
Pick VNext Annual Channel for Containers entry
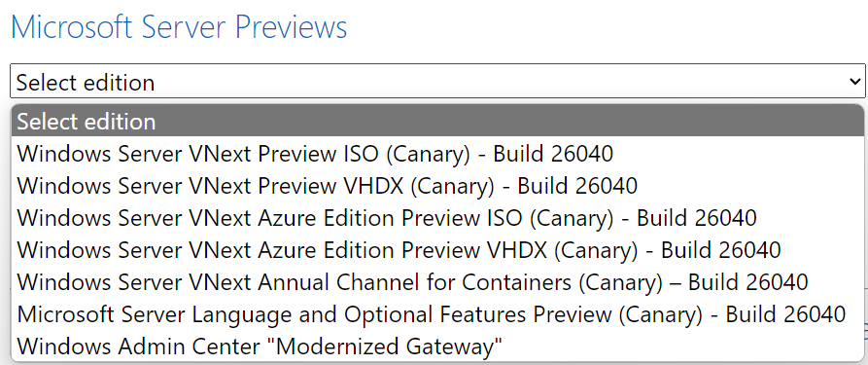(437, 282)
